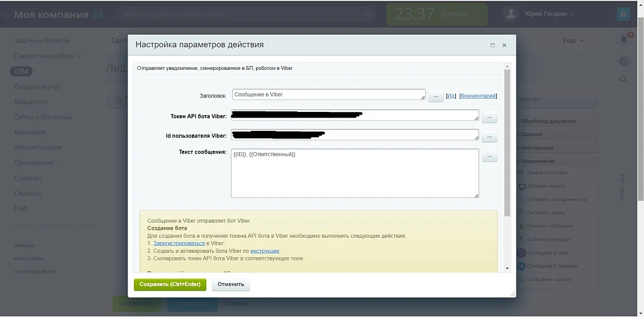Expand Совместная работа sidebar section
The width and height of the screenshot is (644, 317).
pyautogui.click(x=47, y=56)
